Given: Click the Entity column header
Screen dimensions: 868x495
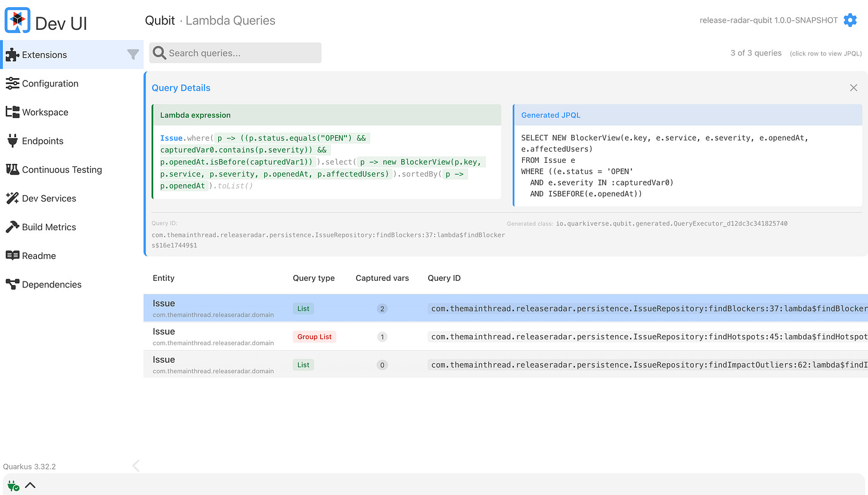Looking at the screenshot, I should 163,278.
